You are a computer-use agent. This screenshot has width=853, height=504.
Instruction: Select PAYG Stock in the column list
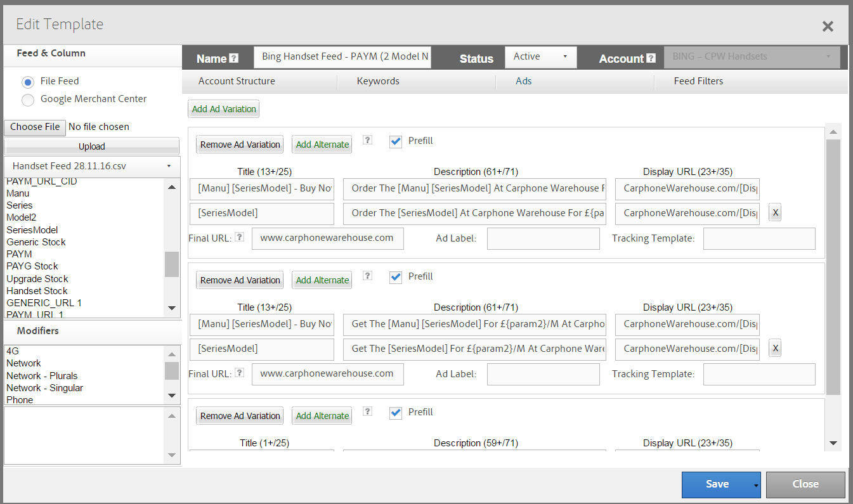click(32, 266)
